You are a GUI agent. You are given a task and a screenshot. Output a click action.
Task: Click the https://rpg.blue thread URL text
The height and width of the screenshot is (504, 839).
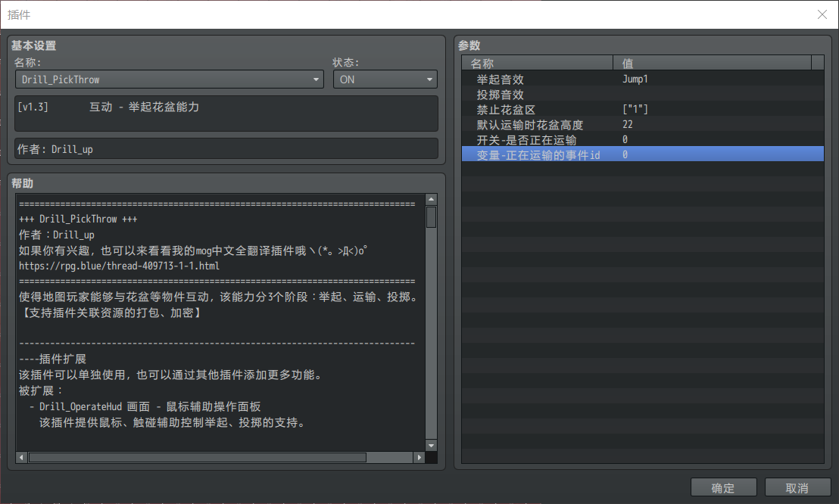(x=120, y=266)
